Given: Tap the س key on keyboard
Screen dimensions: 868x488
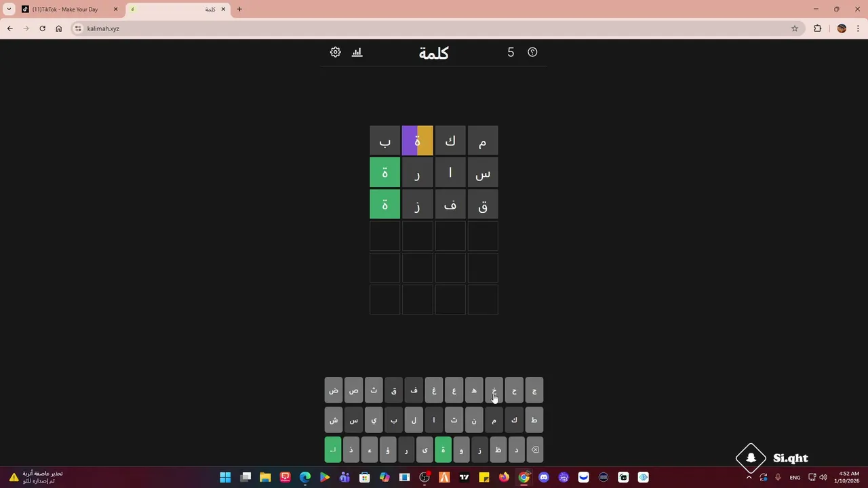Looking at the screenshot, I should click(x=353, y=420).
